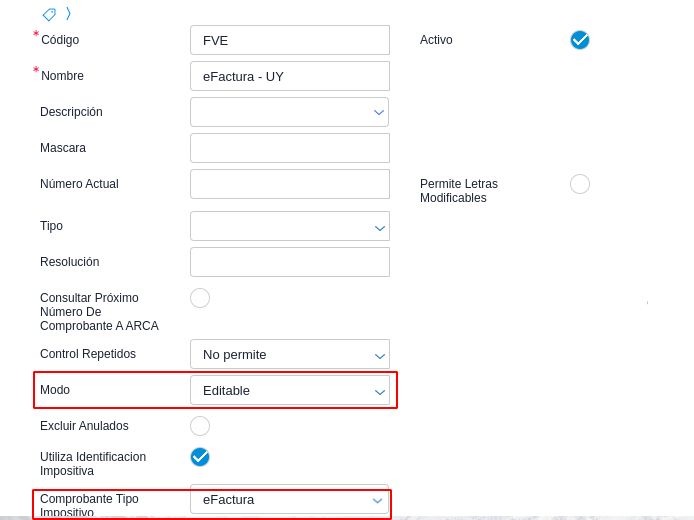This screenshot has width=694, height=520.
Task: Open the Descripción dropdown
Action: click(379, 112)
